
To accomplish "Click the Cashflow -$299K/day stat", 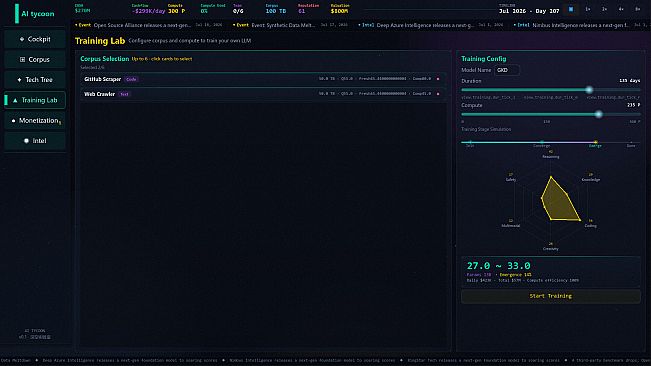I will click(148, 9).
